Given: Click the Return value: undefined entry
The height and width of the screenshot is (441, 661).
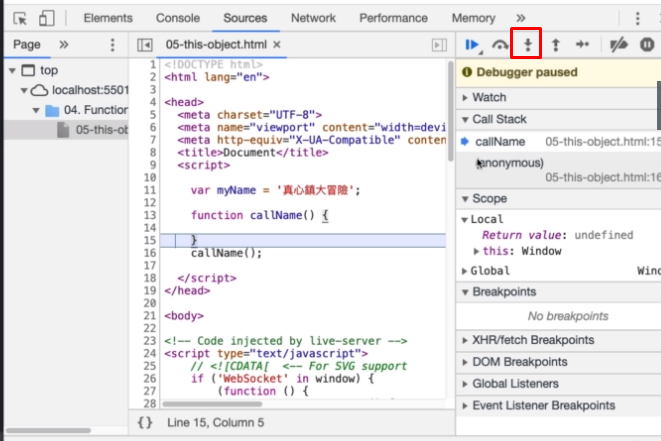Looking at the screenshot, I should click(557, 235).
